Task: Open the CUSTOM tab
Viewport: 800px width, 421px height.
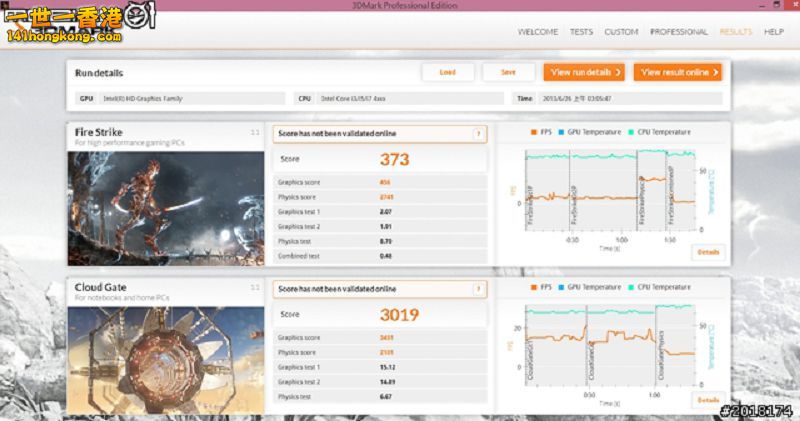Action: 621,32
